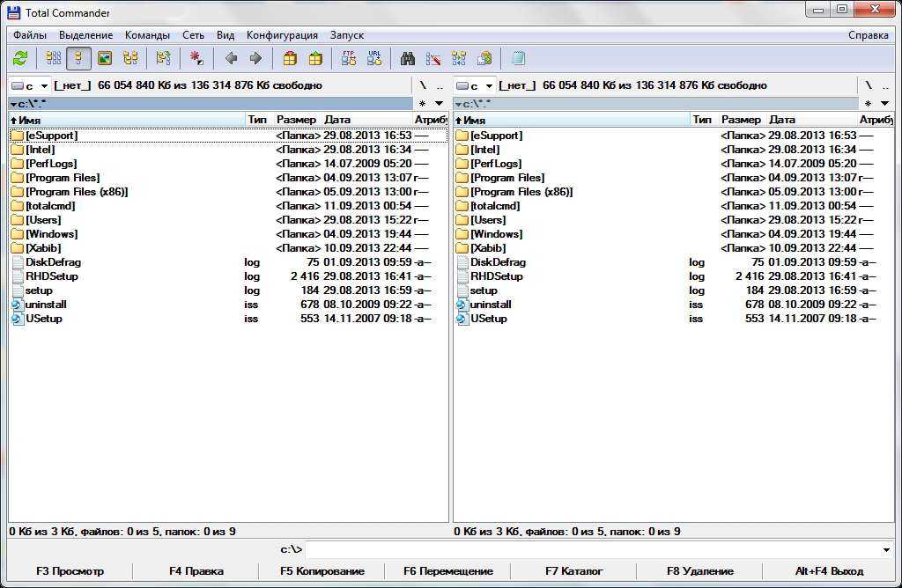Toggle thumbnail view mode icon
The image size is (902, 588).
[x=105, y=59]
